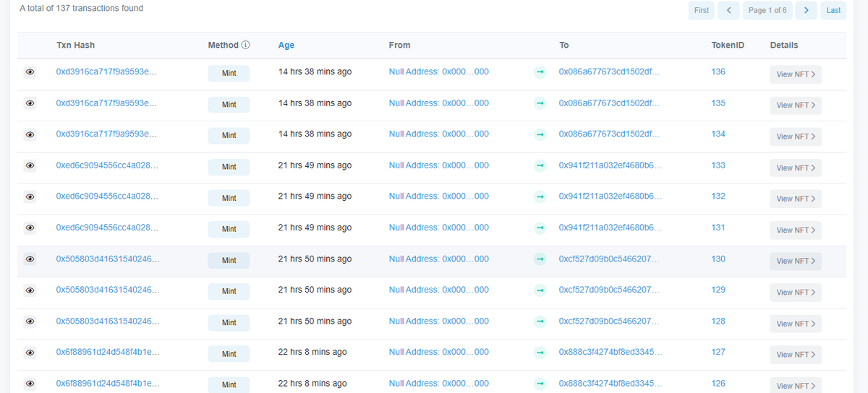Open View NFT for TokenID 132

pyautogui.click(x=796, y=199)
